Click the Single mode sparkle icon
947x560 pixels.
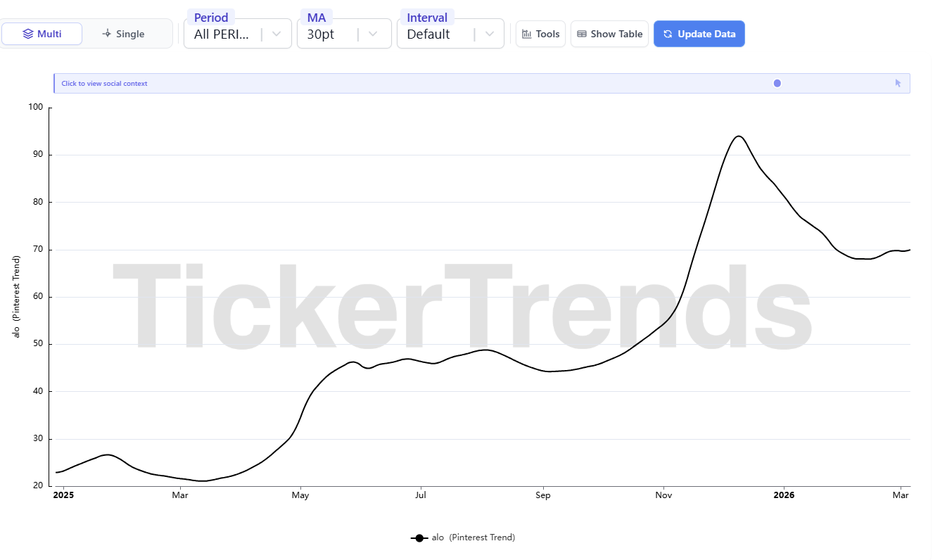[x=107, y=34]
